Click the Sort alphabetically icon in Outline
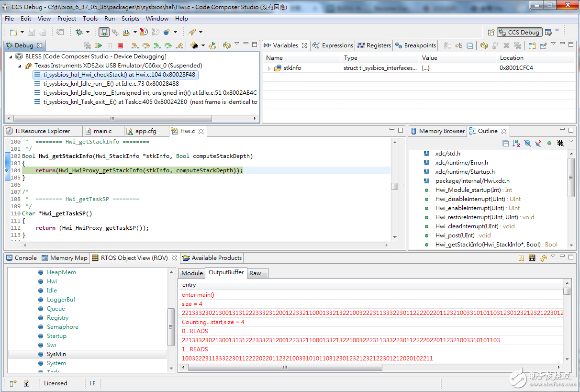Screen dimensions: 580x392 tap(516, 143)
